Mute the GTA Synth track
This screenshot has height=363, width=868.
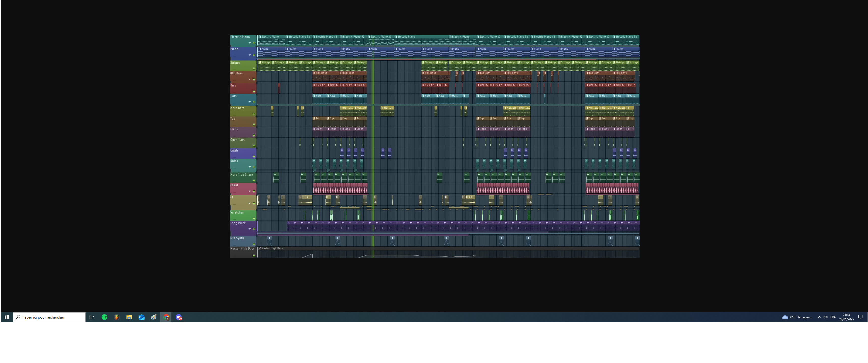tap(254, 244)
